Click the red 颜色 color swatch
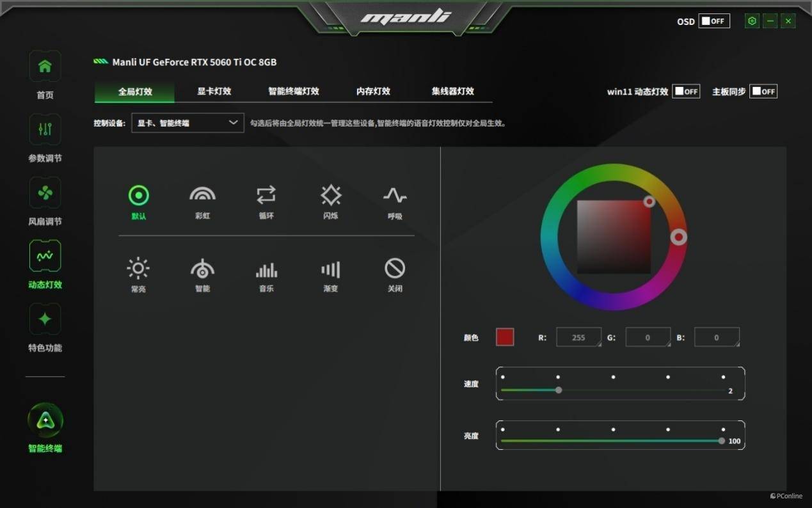812x508 pixels. point(505,337)
